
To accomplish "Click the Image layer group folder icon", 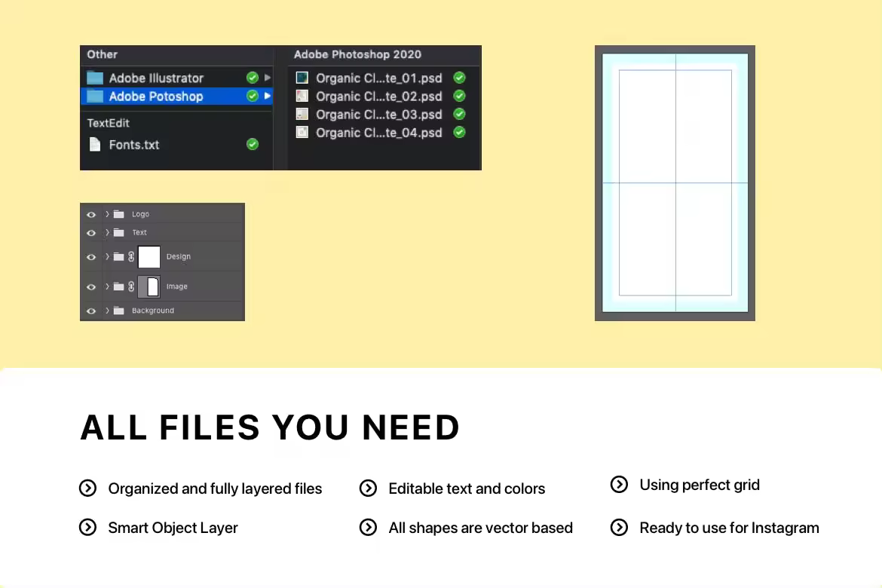I will point(118,286).
